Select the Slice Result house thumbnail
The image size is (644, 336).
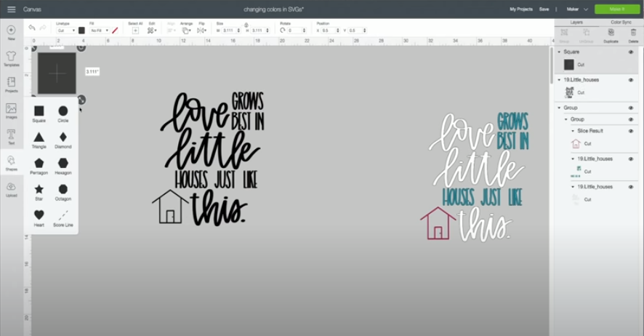576,143
